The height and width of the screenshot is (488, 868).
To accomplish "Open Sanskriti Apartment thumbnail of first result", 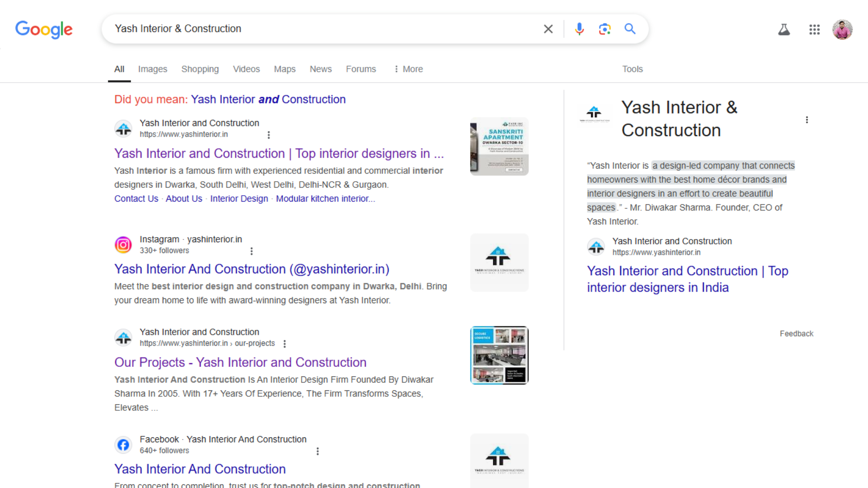I will tap(499, 146).
